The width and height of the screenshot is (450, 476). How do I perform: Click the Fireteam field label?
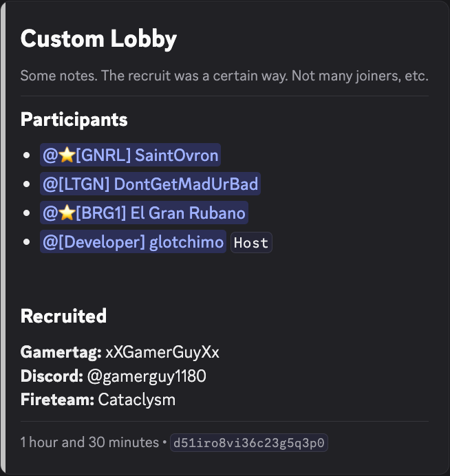57,399
